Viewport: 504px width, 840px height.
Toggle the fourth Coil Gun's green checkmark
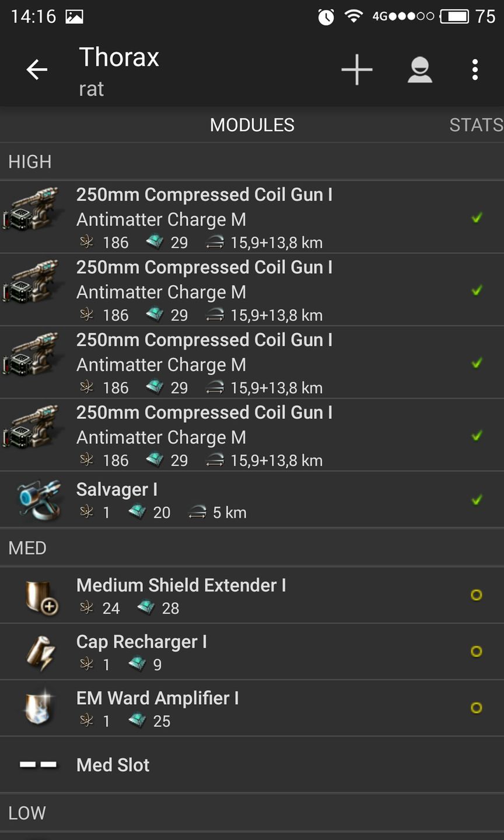click(477, 436)
